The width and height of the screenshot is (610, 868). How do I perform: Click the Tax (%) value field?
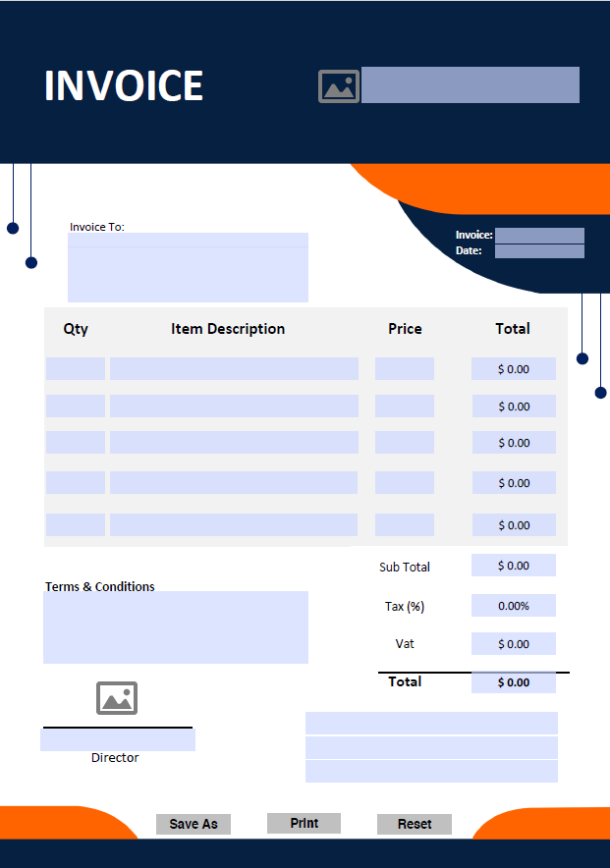pyautogui.click(x=513, y=606)
